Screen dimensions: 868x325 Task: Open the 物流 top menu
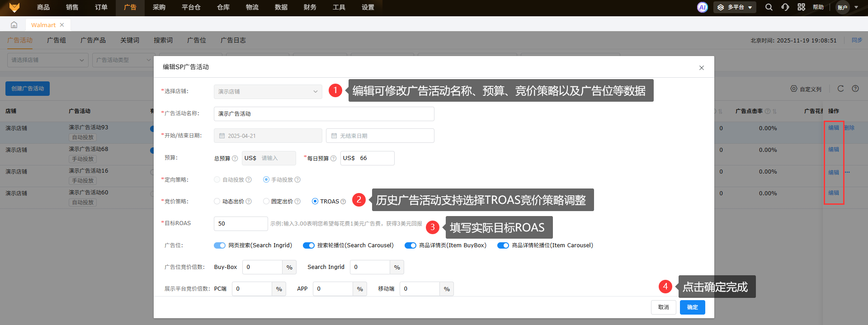pyautogui.click(x=252, y=7)
